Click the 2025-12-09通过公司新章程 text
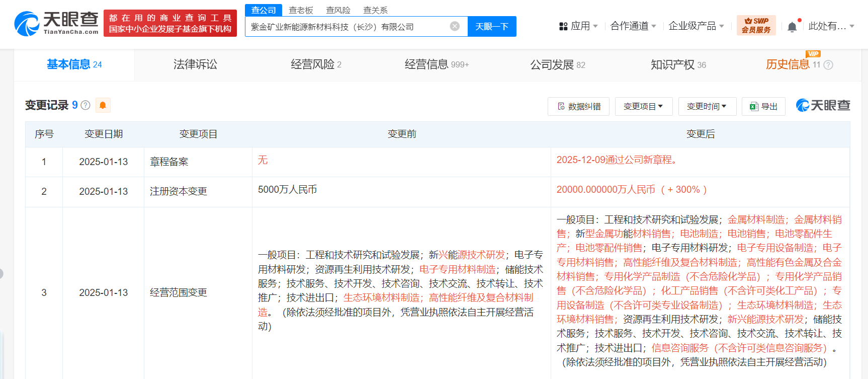The image size is (868, 379). click(x=617, y=160)
